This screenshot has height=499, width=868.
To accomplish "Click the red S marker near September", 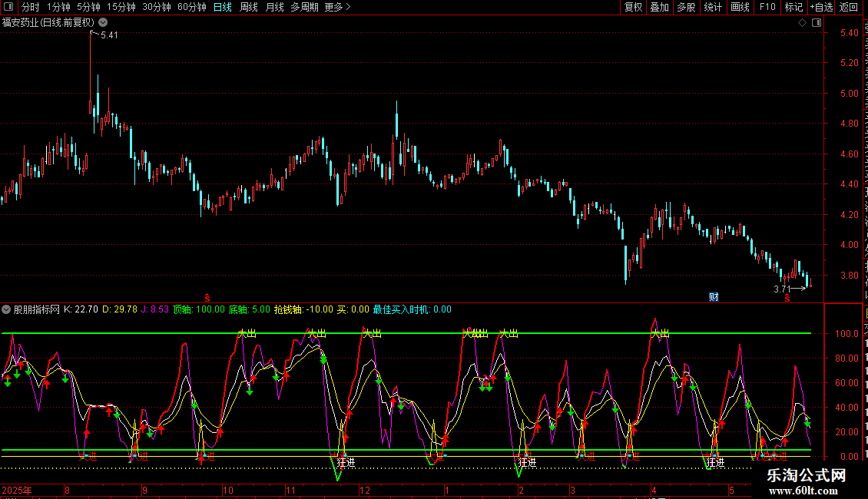I will click(207, 298).
